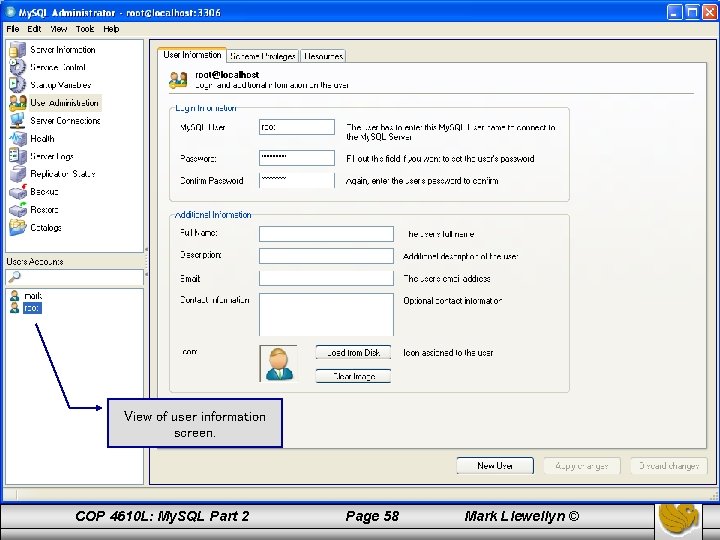The height and width of the screenshot is (540, 720).
Task: Click the Description input field
Action: click(326, 256)
